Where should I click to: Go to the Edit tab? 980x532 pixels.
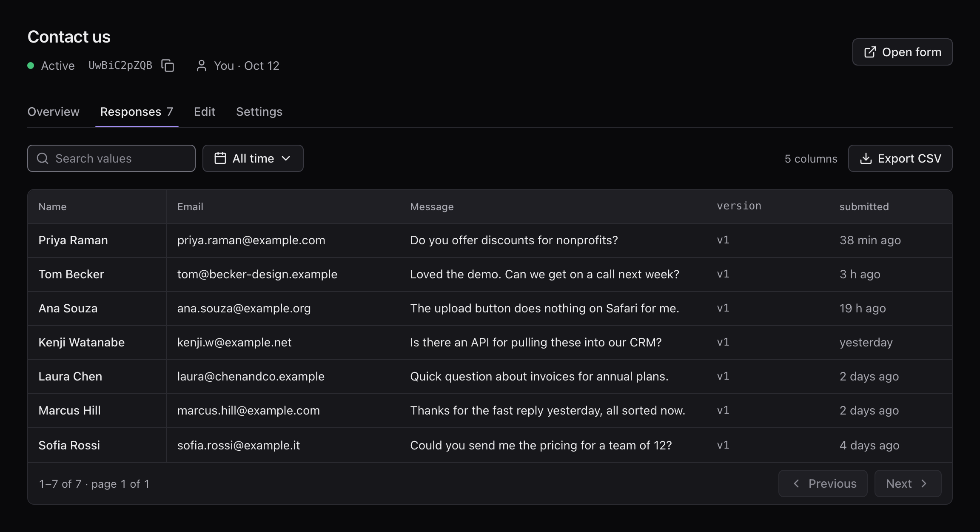pos(205,112)
